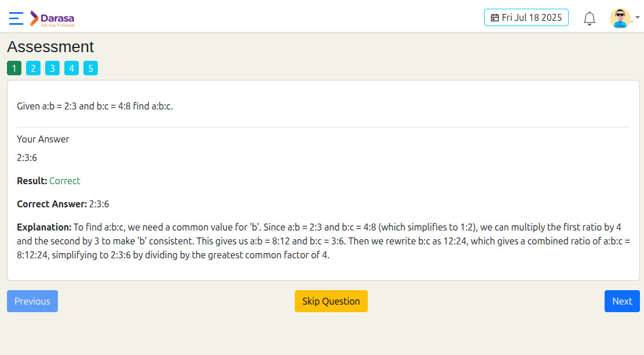Image resolution: width=644 pixels, height=355 pixels.
Task: Click the user avatar picture
Action: [620, 18]
